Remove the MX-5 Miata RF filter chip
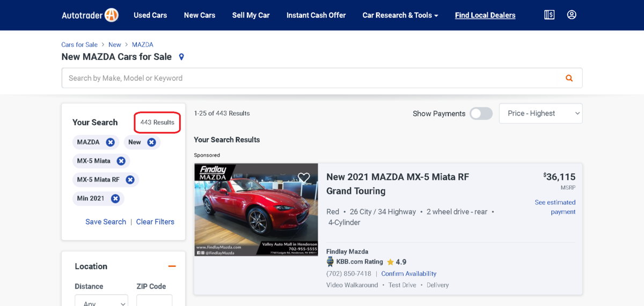Viewport: 644px width, 306px height. coord(130,180)
